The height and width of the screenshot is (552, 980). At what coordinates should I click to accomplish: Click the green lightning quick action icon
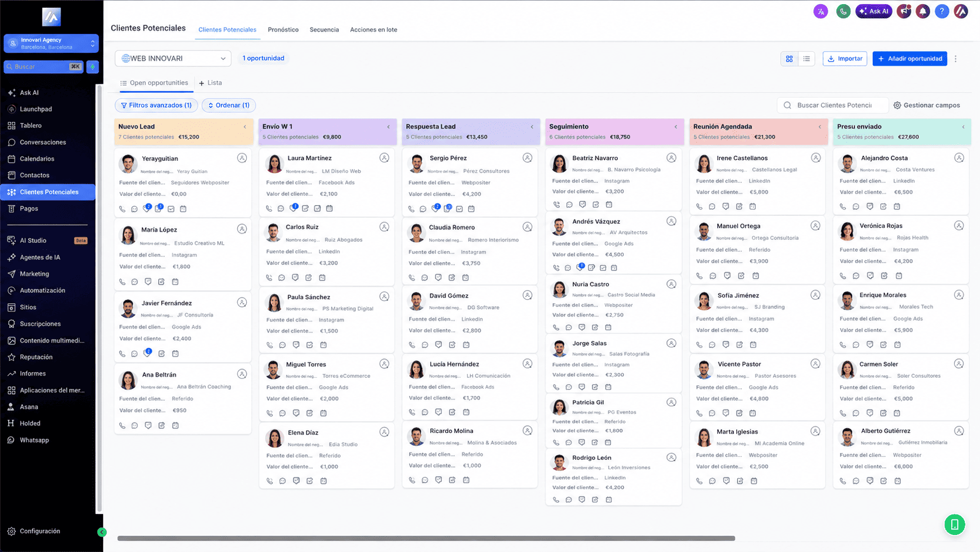[x=93, y=67]
